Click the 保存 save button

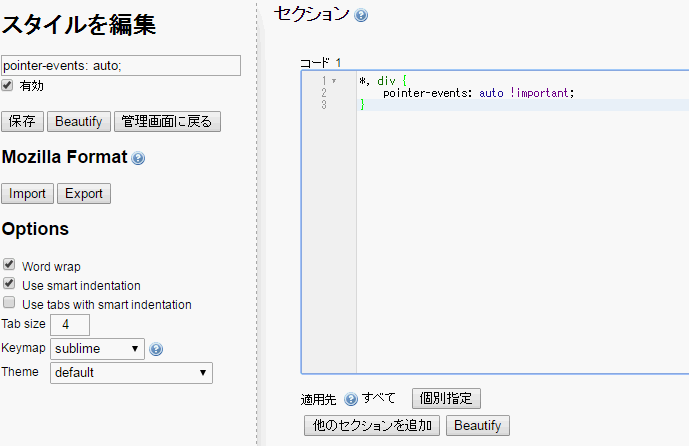[x=22, y=122]
